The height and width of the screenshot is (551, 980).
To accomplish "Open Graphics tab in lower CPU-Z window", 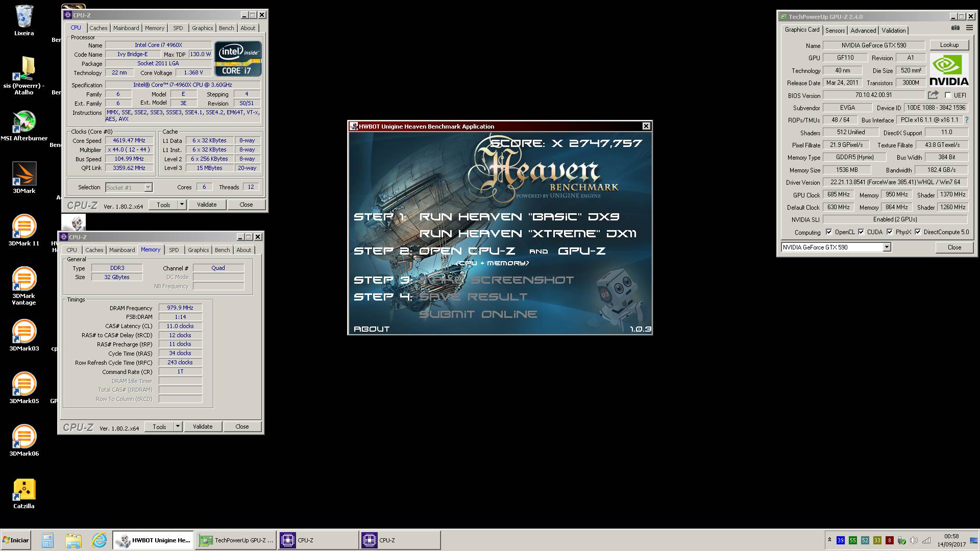I will [198, 250].
